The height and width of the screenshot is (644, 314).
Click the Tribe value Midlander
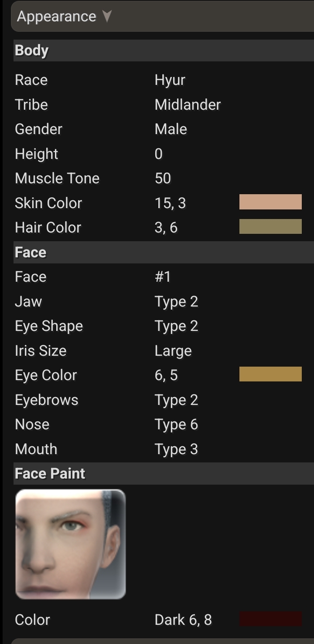188,105
